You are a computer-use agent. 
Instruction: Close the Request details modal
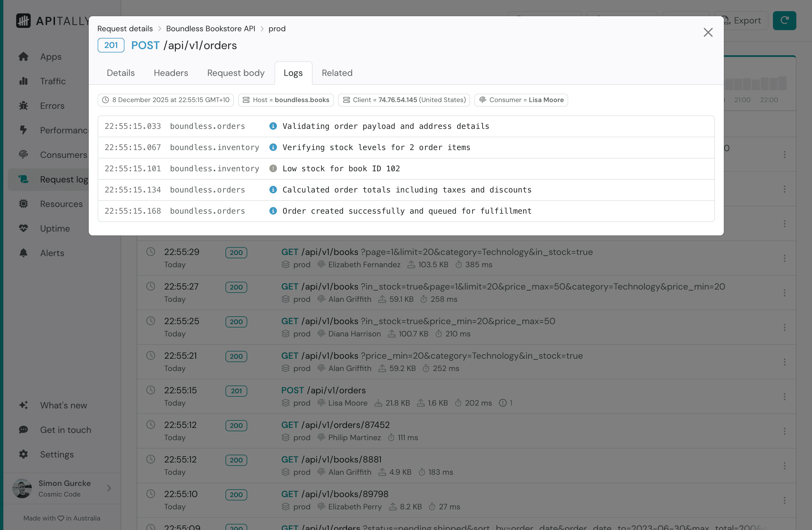[708, 32]
